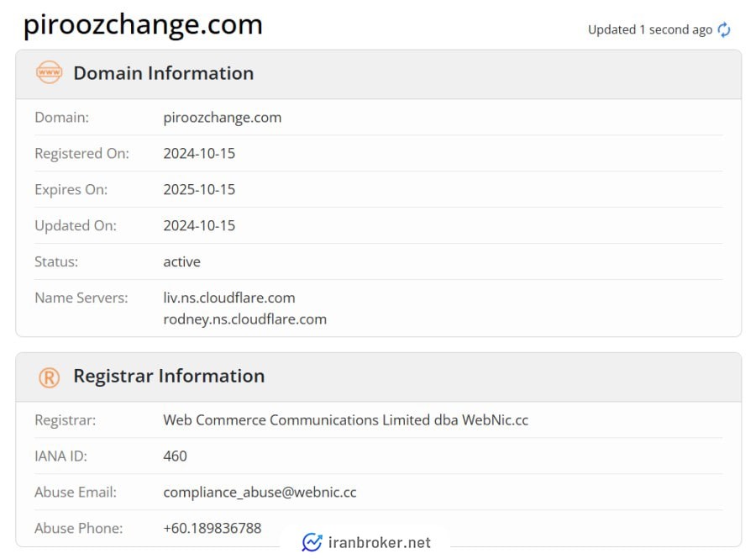Click the orange registrar R icon

50,377
